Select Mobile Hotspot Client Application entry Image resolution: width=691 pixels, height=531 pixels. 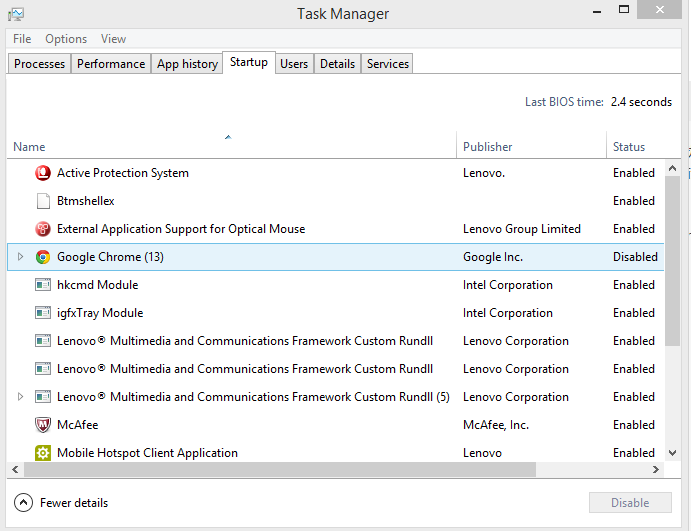(x=147, y=453)
